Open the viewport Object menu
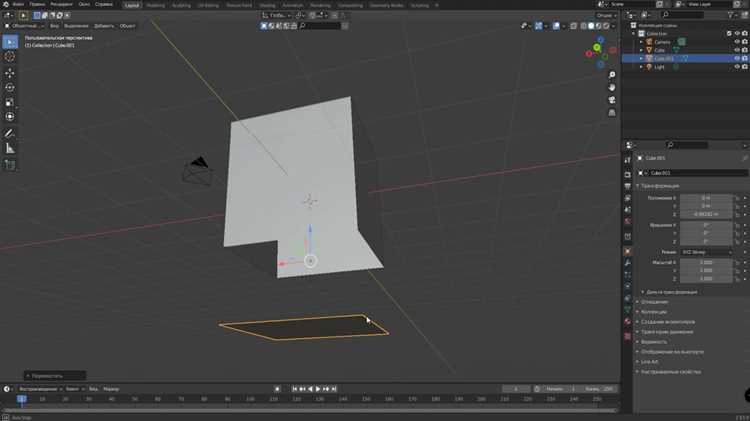Viewport: 750px width, 421px height. click(x=127, y=26)
